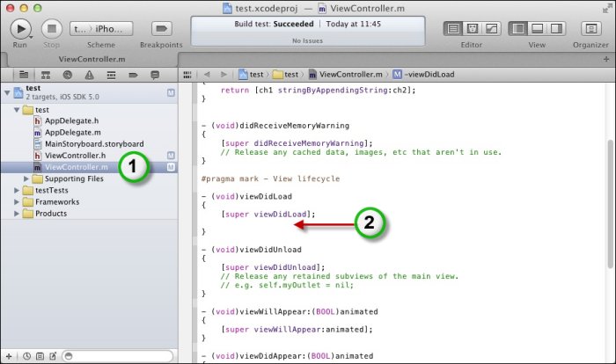This screenshot has height=364, width=616.
Task: Click test folder in jump bar
Action: tap(286, 75)
